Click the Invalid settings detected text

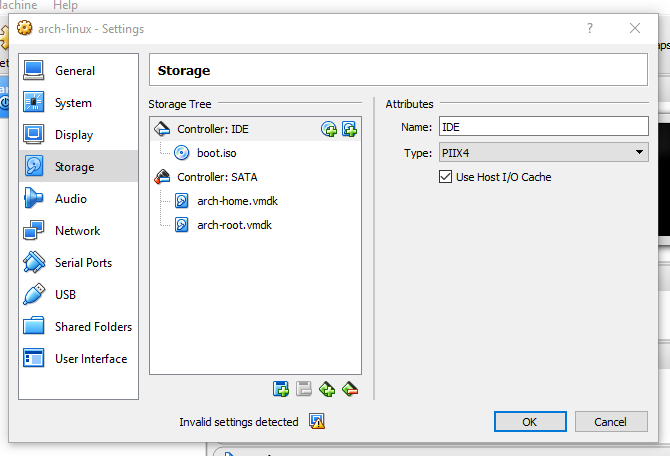[238, 422]
